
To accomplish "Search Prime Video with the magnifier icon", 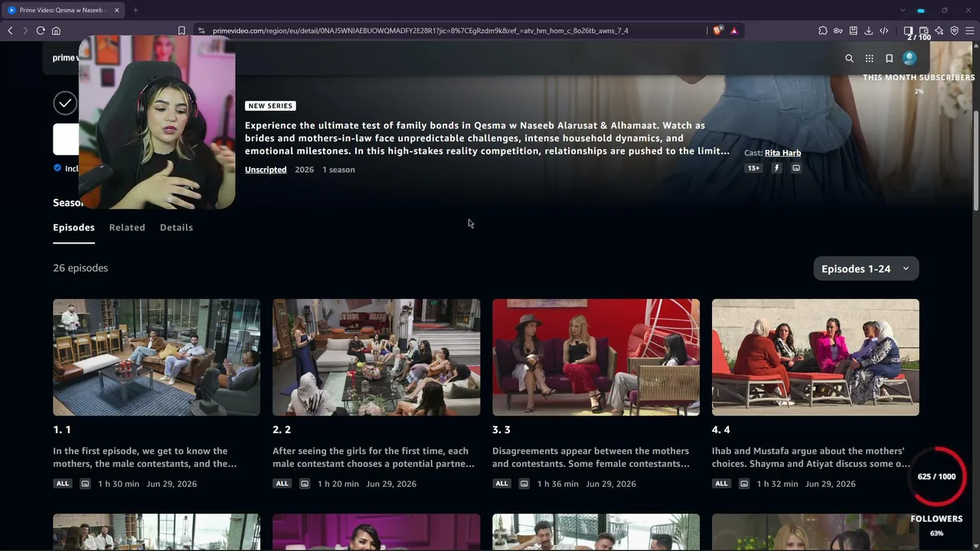I will (x=849, y=58).
